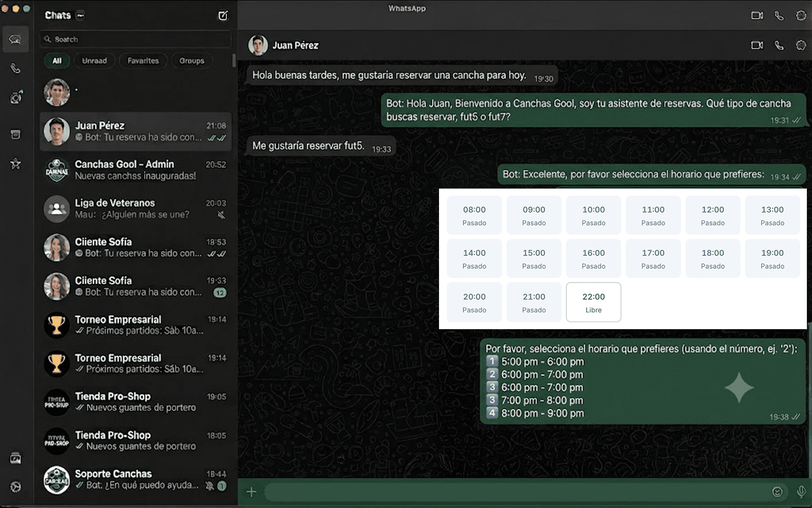The image size is (812, 508).
Task: Click the sparkle star icon in bot message
Action: (739, 388)
